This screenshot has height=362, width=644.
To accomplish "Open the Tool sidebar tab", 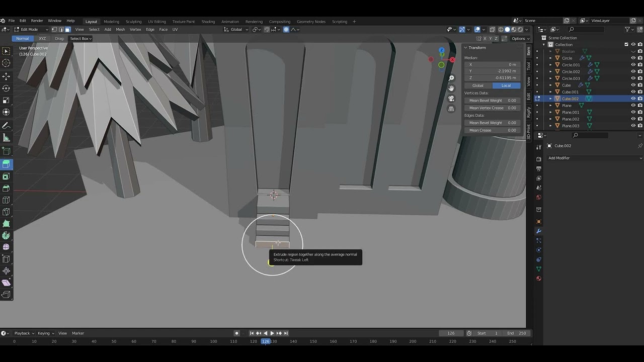I will 528,66.
